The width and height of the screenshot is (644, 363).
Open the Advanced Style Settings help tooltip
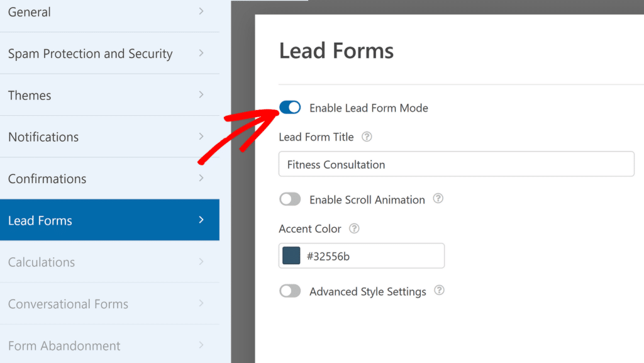pos(439,291)
